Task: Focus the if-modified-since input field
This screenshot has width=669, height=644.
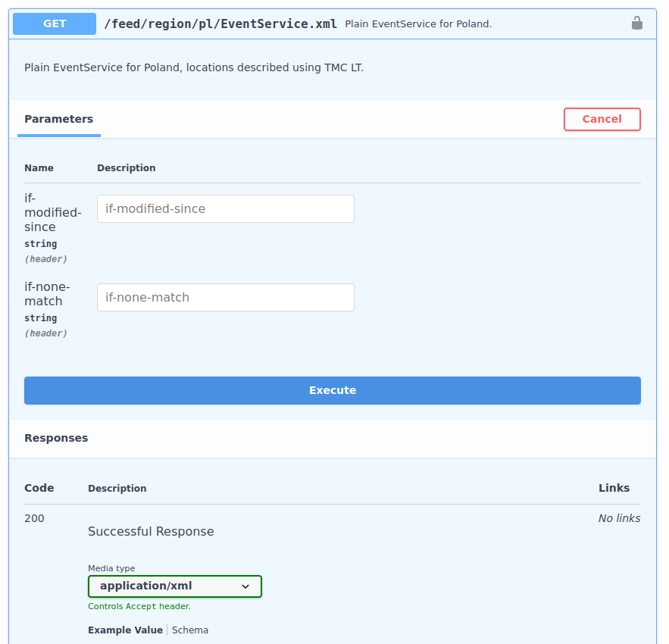Action: pyautogui.click(x=225, y=208)
